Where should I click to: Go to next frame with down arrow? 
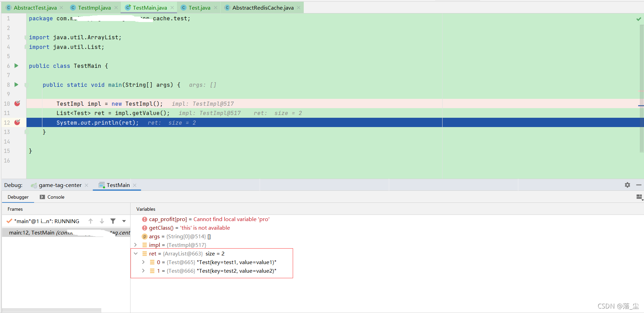[x=102, y=221]
